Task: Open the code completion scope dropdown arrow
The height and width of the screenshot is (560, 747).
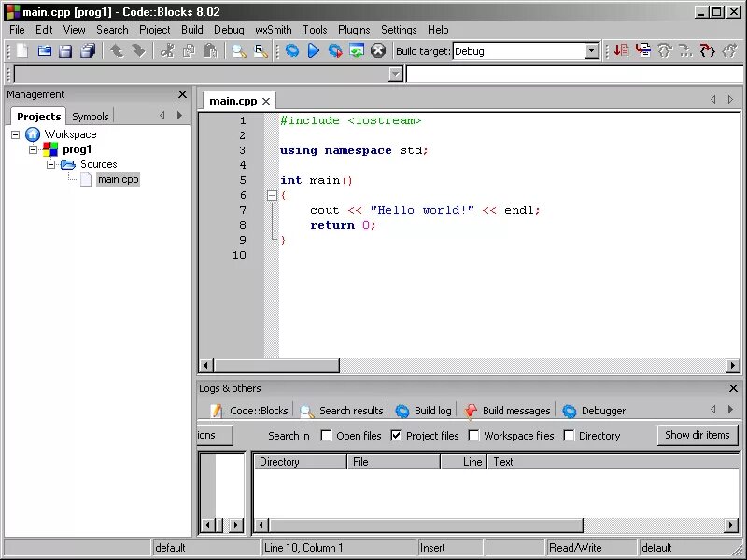Action: (396, 75)
